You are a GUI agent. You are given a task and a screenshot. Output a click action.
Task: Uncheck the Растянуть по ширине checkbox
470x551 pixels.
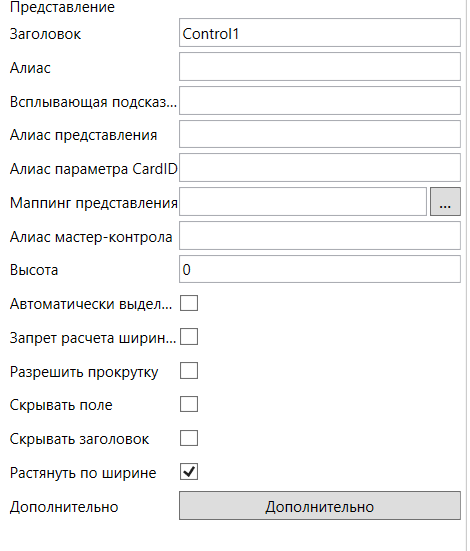189,472
